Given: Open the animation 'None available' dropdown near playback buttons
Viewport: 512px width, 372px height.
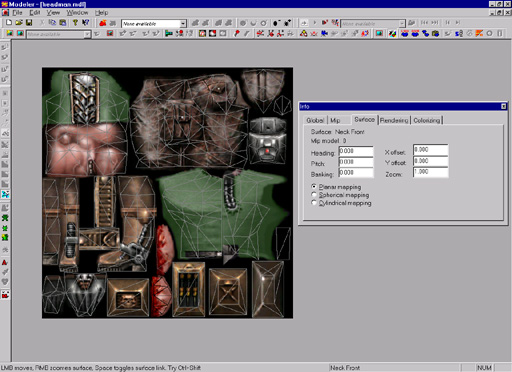Looking at the screenshot, I should click(x=402, y=24).
